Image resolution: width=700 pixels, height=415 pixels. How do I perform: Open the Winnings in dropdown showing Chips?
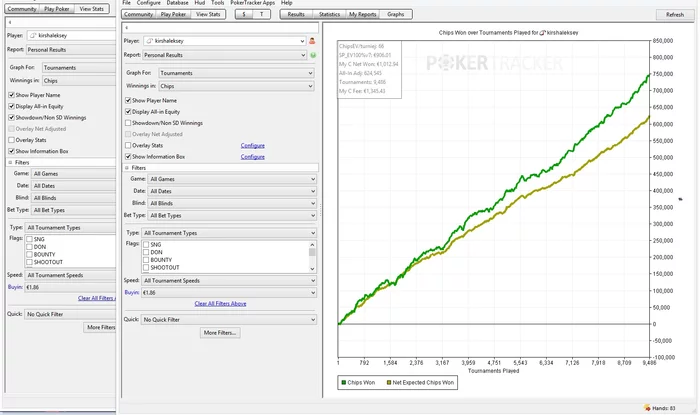[236, 86]
